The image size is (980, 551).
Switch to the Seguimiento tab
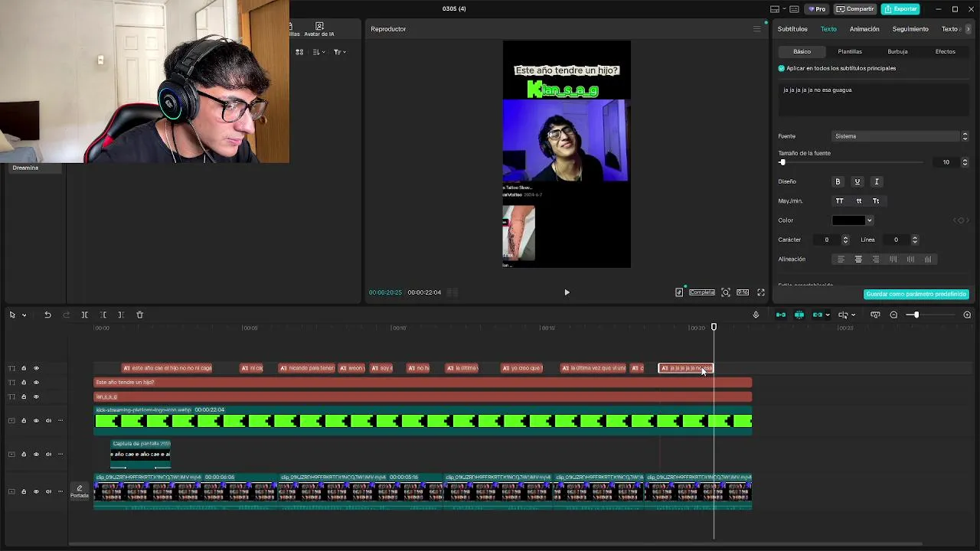coord(910,29)
